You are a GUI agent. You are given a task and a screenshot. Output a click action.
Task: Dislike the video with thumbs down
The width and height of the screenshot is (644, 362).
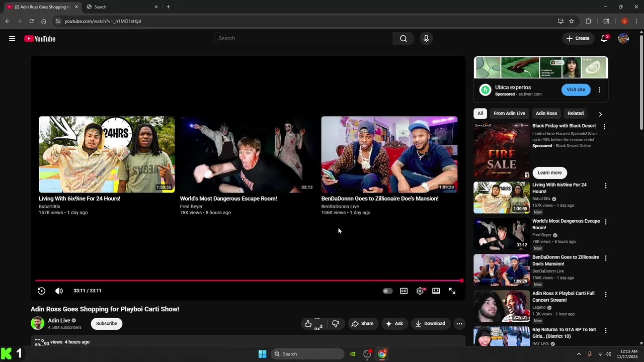tap(336, 324)
